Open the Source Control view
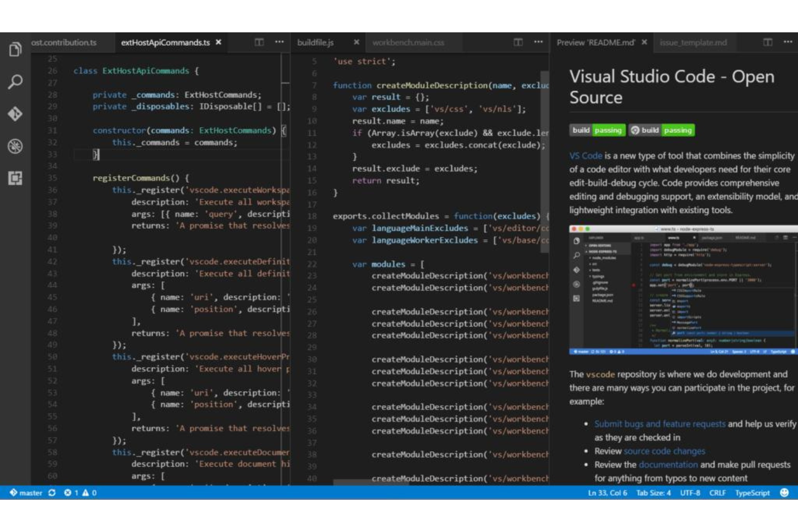 point(15,114)
